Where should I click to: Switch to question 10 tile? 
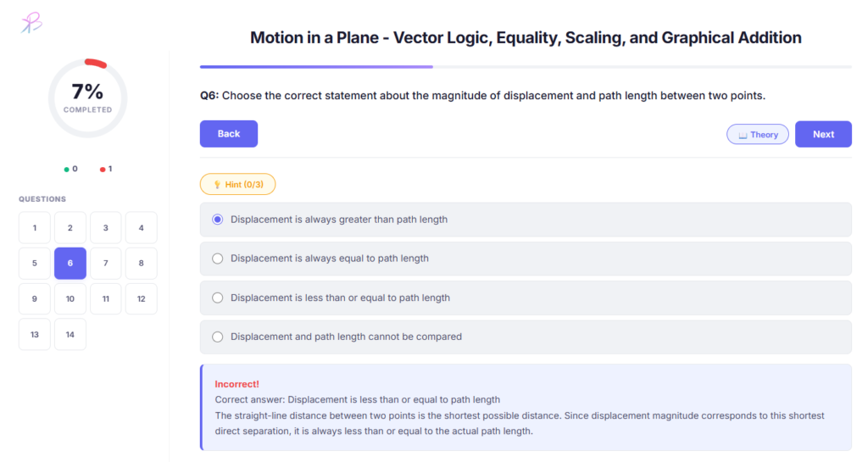tap(70, 299)
